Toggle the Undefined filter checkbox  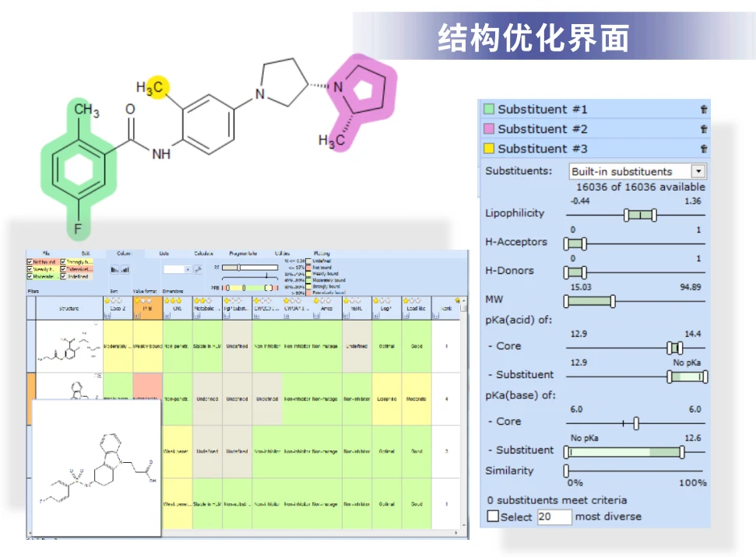pos(63,276)
